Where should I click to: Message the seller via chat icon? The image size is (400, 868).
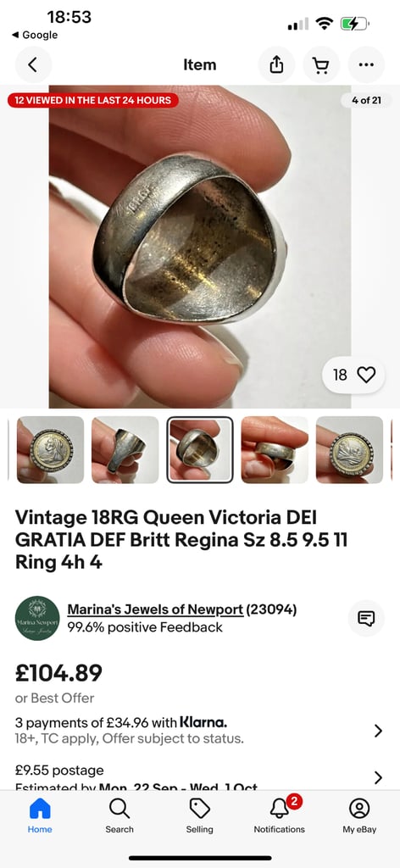pyautogui.click(x=366, y=618)
